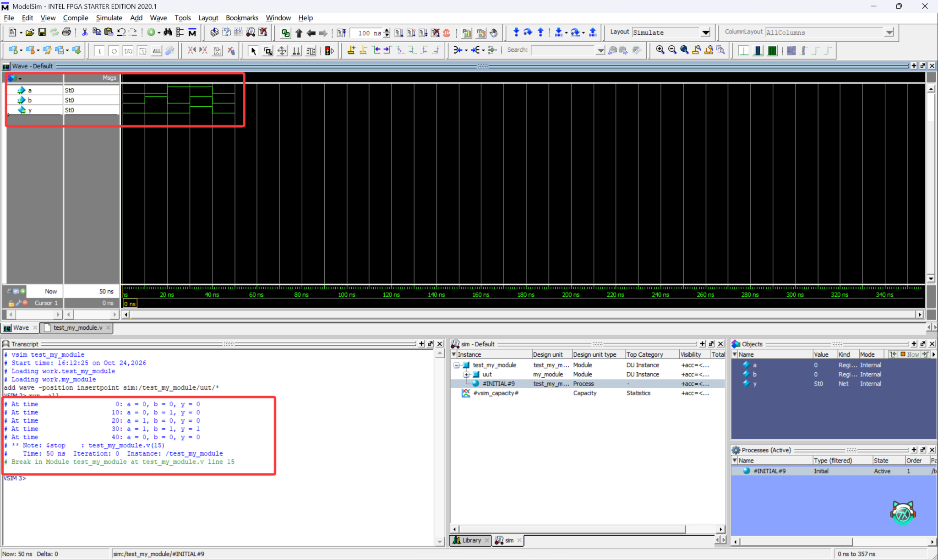
Task: Enable Zoom Mode in the wave toolbar
Action: [268, 50]
